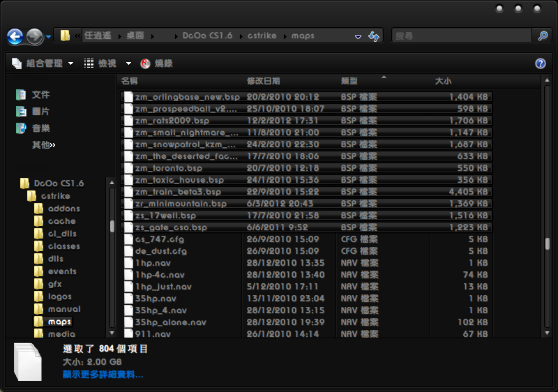
Task: Sort files by the 修改日期 column header
Action: (x=264, y=81)
